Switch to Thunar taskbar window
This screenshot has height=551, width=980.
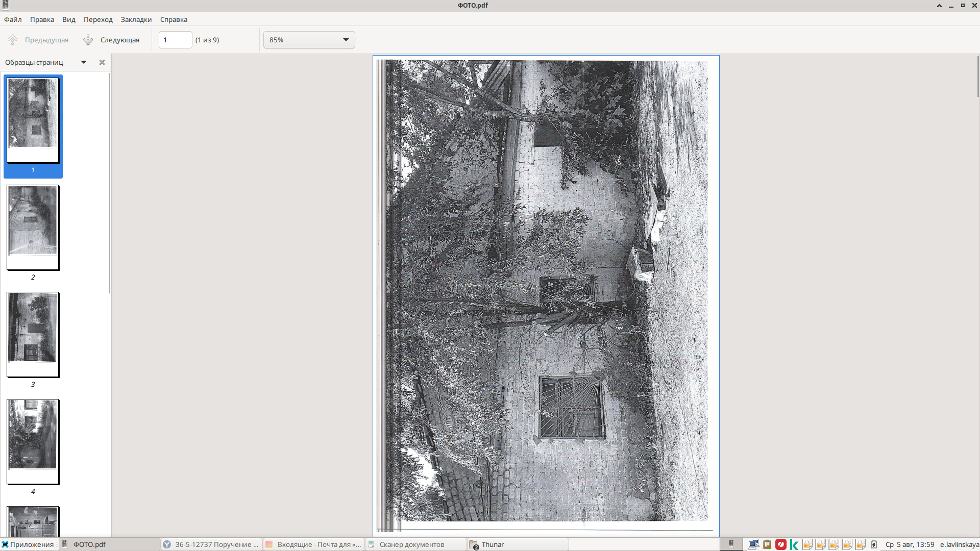(518, 544)
